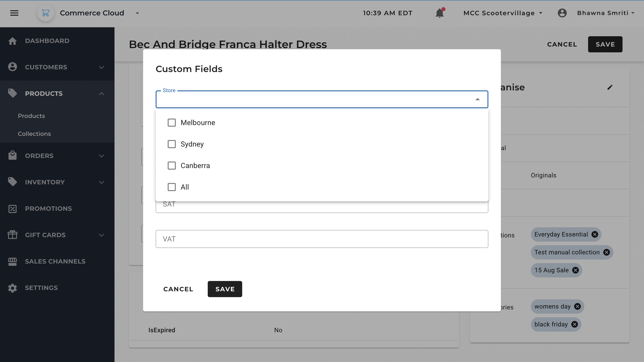Check the Melbourne store checkbox
Screen dimensions: 644x362
[x=172, y=123]
